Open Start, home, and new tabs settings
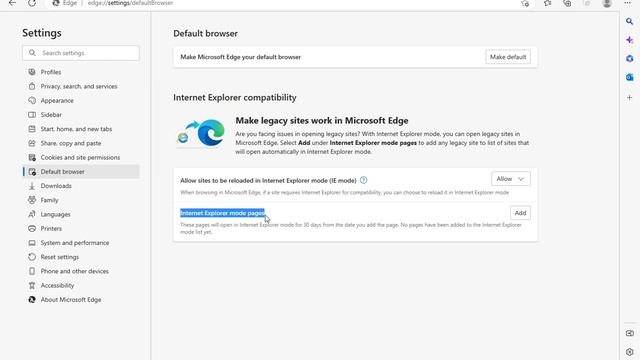This screenshot has height=360, width=640. point(76,129)
